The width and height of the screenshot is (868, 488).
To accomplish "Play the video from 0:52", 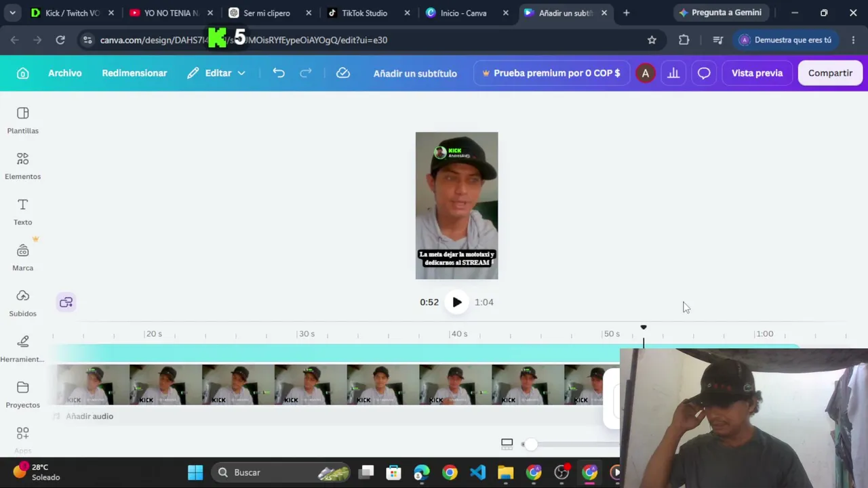I will coord(457,302).
